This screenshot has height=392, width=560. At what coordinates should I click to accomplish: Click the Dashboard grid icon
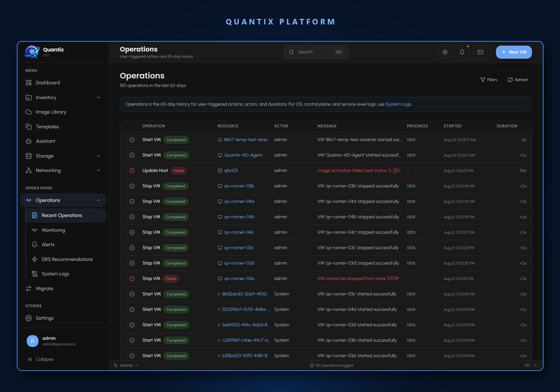click(x=29, y=83)
